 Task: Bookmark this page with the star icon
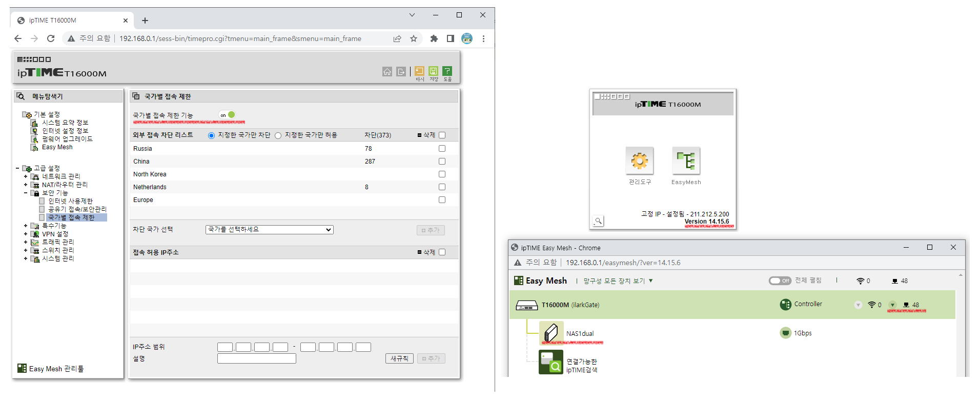click(x=414, y=38)
